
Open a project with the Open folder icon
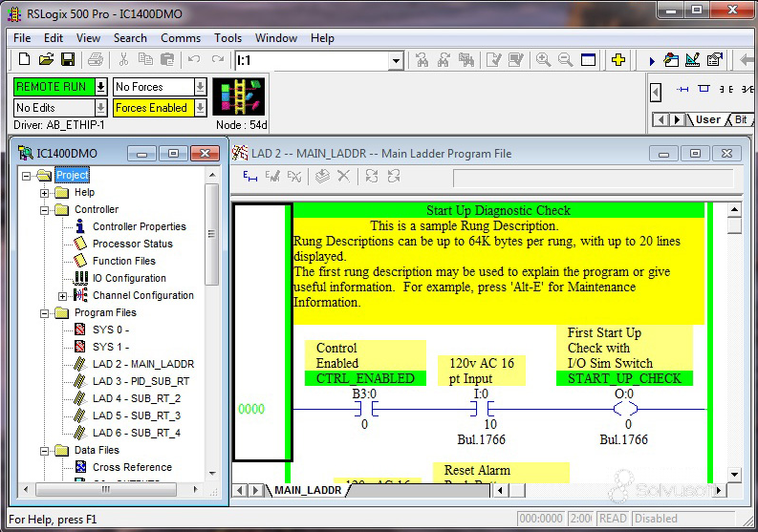pos(46,60)
